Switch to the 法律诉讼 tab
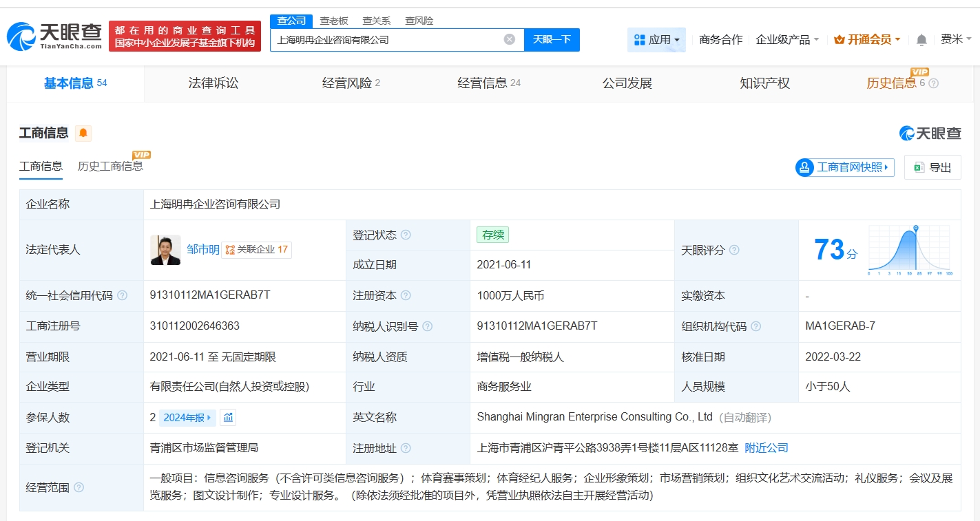The height and width of the screenshot is (521, 980). click(213, 83)
